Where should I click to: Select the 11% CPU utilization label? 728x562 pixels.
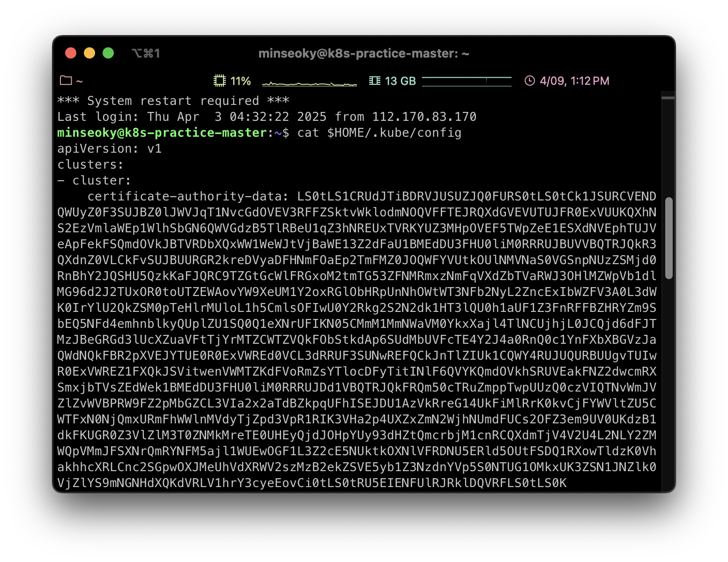(x=241, y=81)
